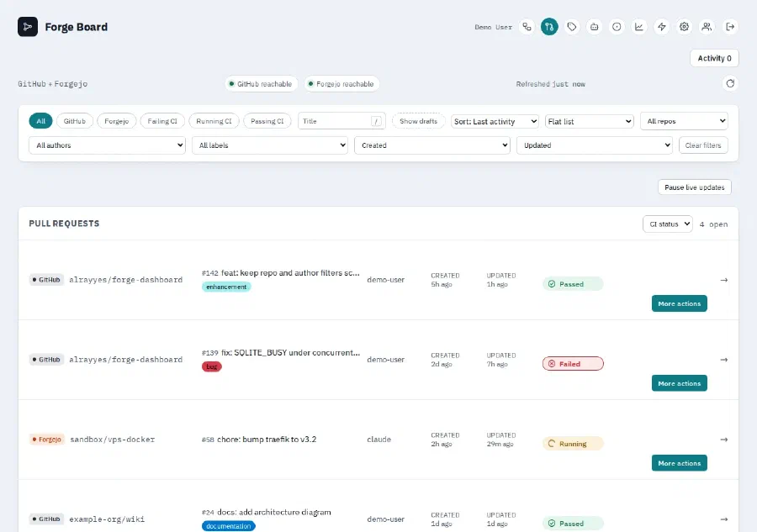Open the All authors dropdown
Image resolution: width=757 pixels, height=532 pixels.
[107, 145]
